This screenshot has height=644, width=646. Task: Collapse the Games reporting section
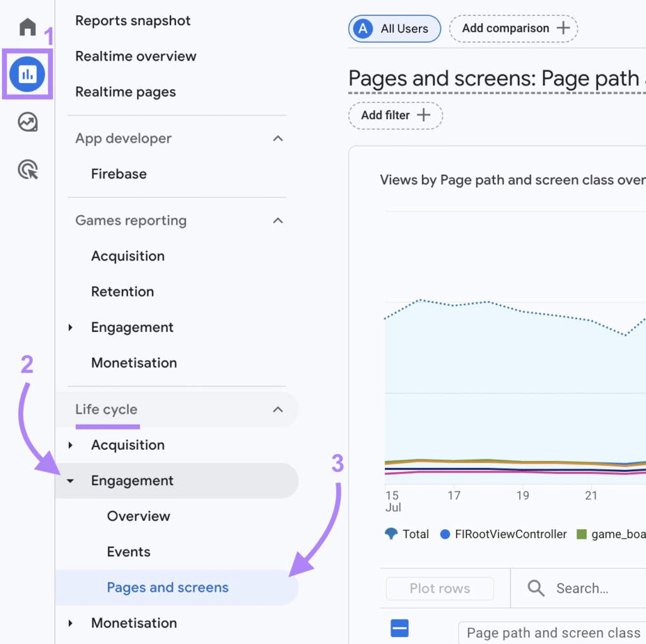pyautogui.click(x=278, y=221)
